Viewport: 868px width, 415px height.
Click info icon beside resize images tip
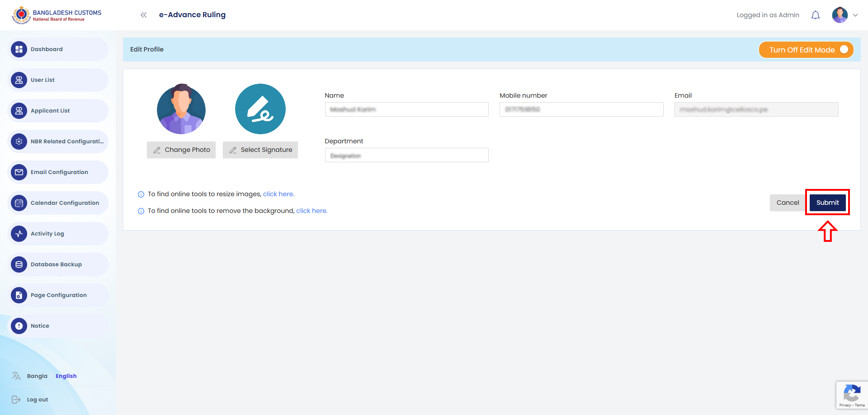click(x=141, y=194)
